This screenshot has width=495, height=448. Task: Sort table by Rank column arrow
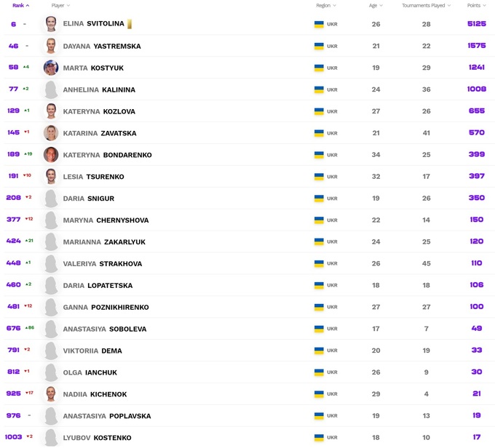[x=28, y=5]
